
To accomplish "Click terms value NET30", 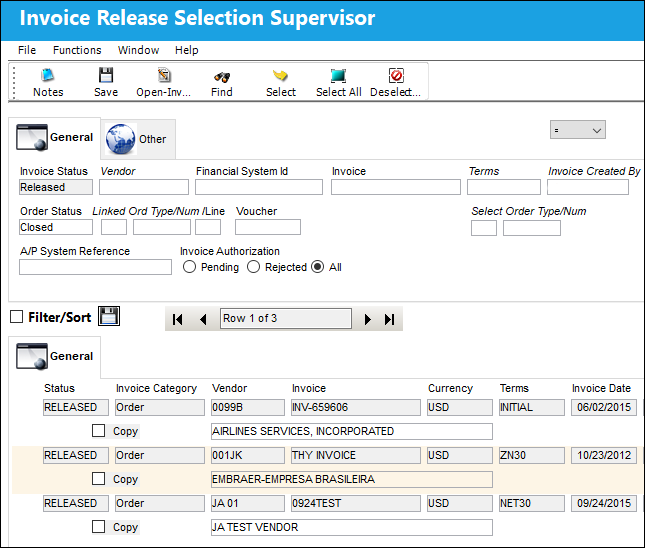I will (532, 503).
